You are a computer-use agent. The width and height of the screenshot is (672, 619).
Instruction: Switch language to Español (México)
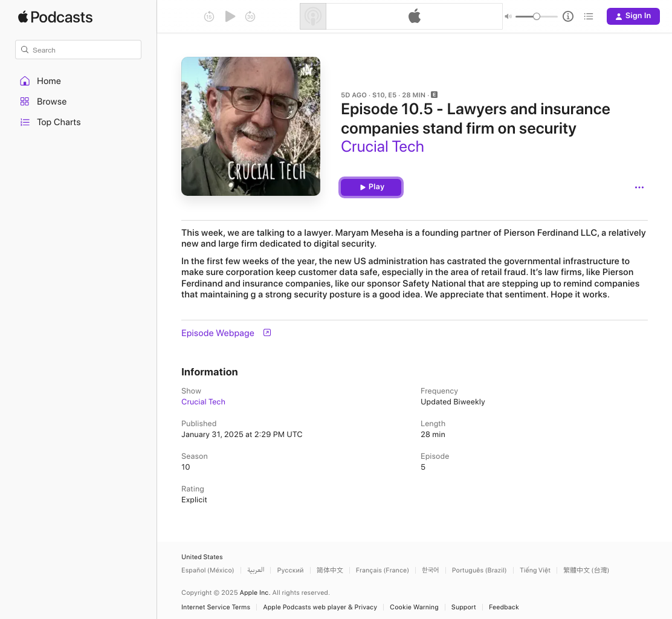click(x=207, y=570)
